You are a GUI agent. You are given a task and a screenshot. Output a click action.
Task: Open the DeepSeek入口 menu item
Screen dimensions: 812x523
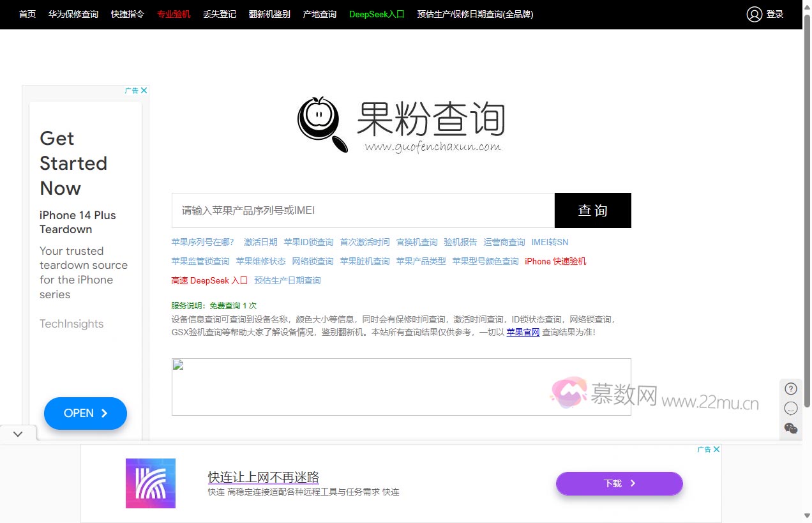pos(377,14)
